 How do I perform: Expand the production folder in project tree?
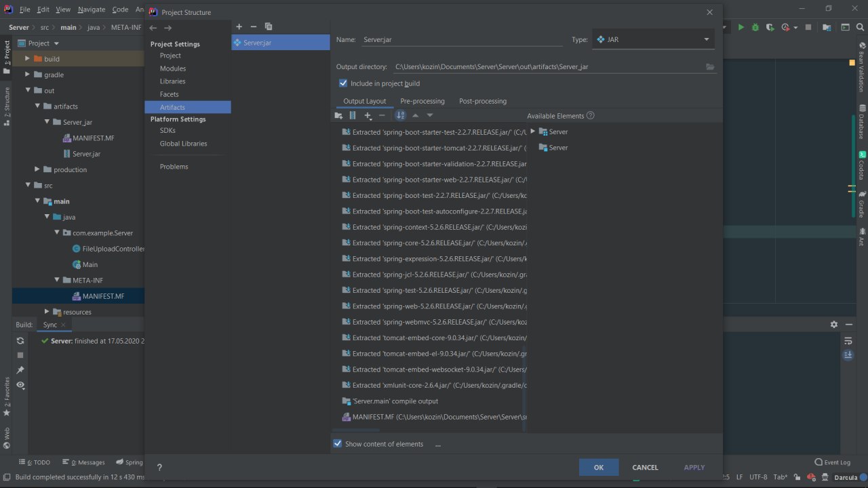tap(38, 169)
